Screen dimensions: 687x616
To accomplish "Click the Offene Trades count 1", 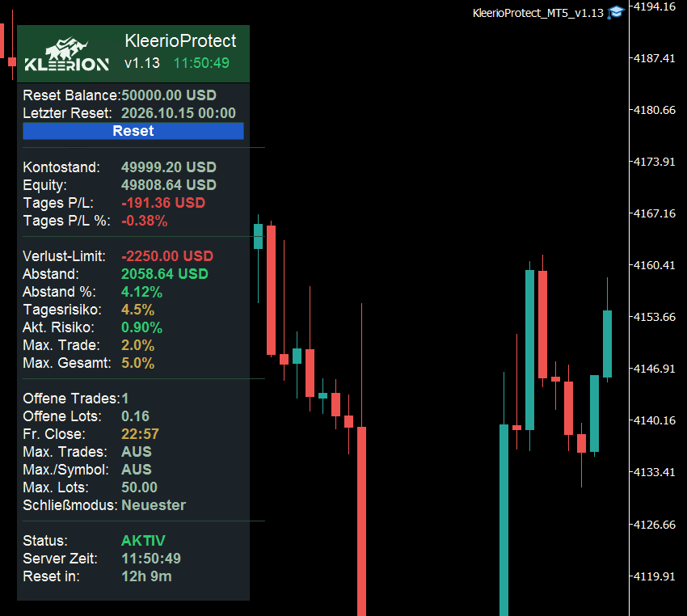I will click(x=124, y=399).
